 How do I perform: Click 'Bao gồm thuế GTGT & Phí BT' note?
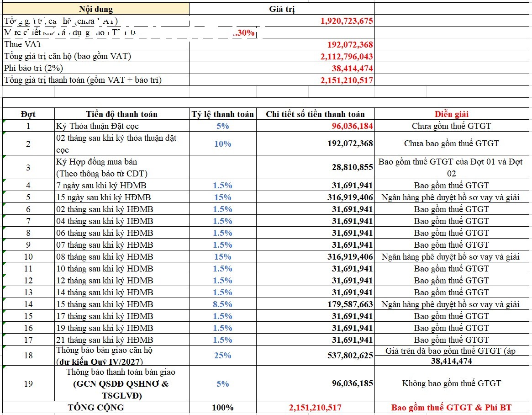point(452,408)
